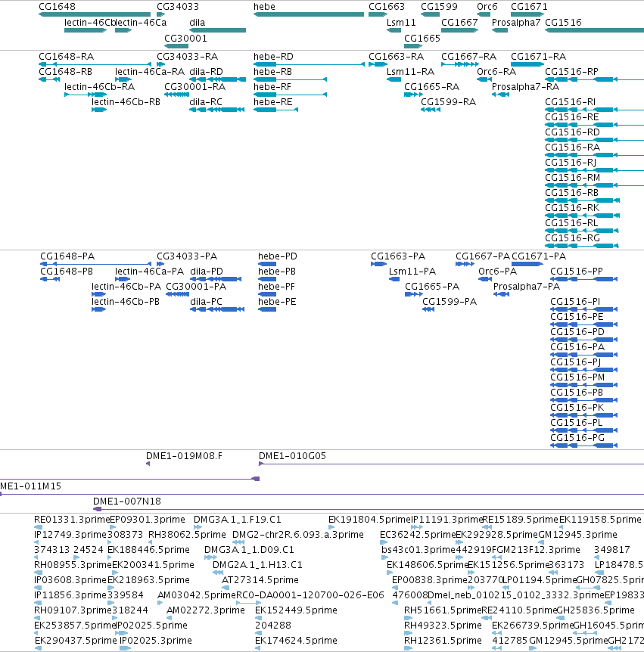Click the Lsm11 gene label
644x652 pixels.
coord(401,23)
